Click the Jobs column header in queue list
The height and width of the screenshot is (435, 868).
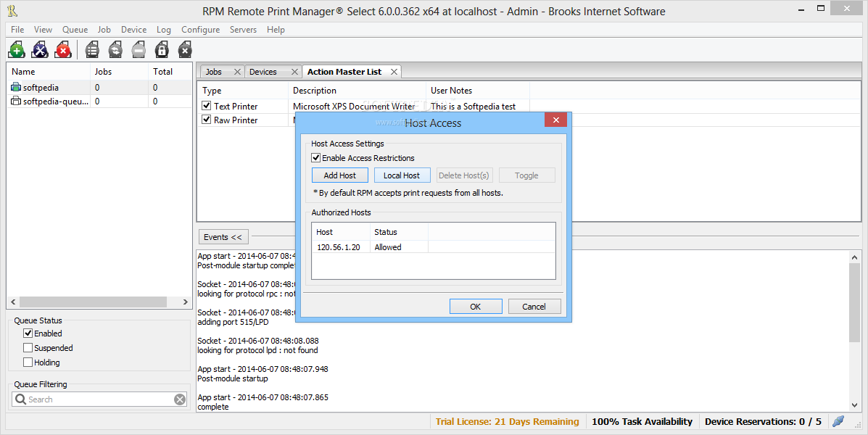[119, 71]
